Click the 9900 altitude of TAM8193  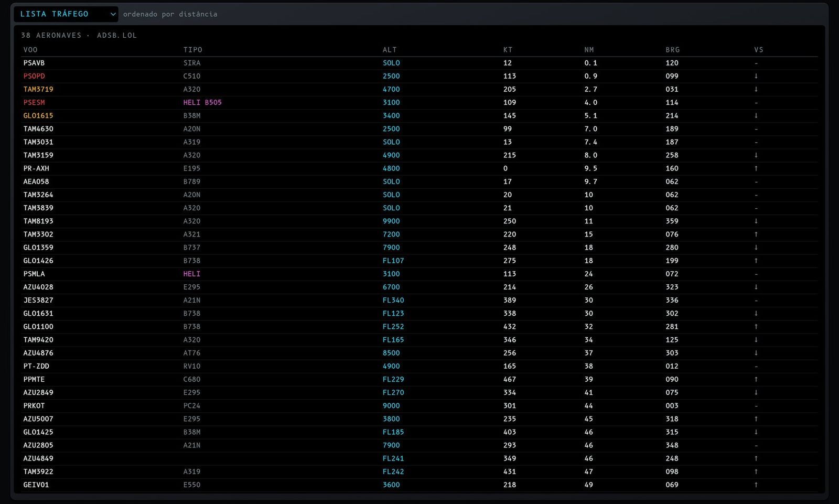(391, 221)
